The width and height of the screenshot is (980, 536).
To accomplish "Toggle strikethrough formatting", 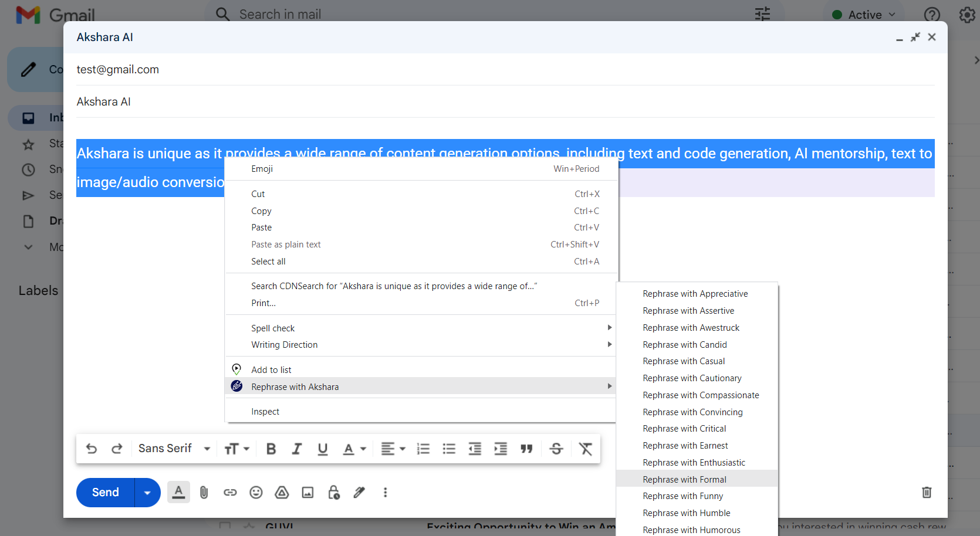I will point(556,449).
